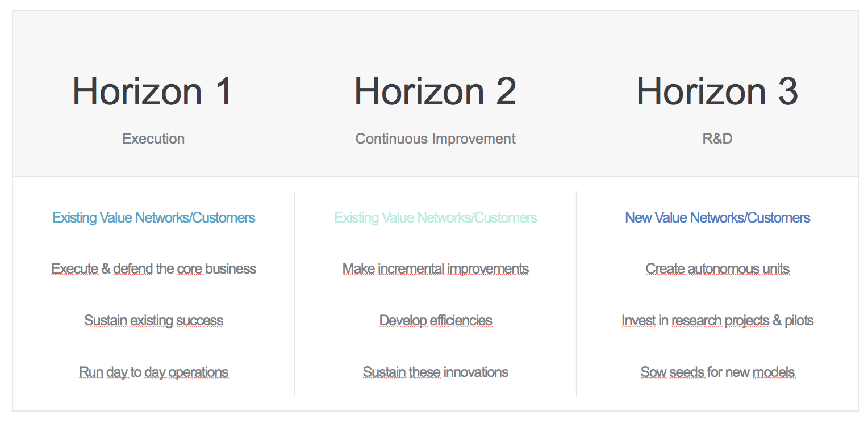Click the word 'efficiencies' underlined in red
This screenshot has width=868, height=428.
(461, 321)
